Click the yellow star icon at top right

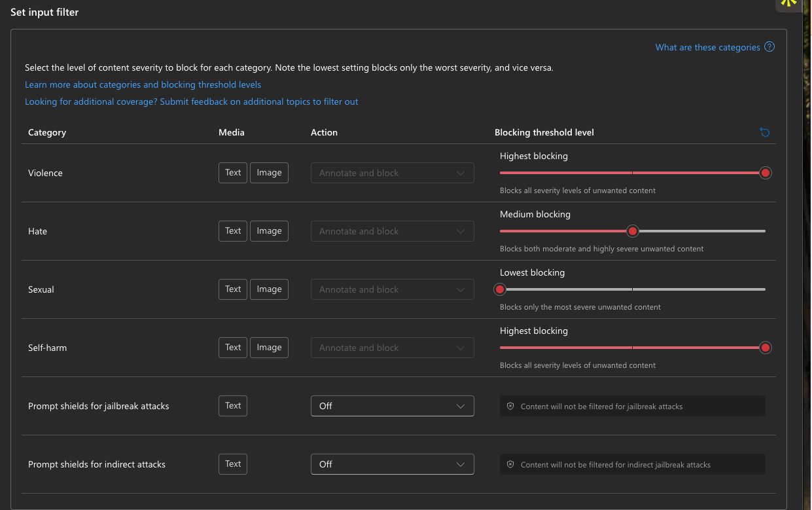[x=789, y=3]
